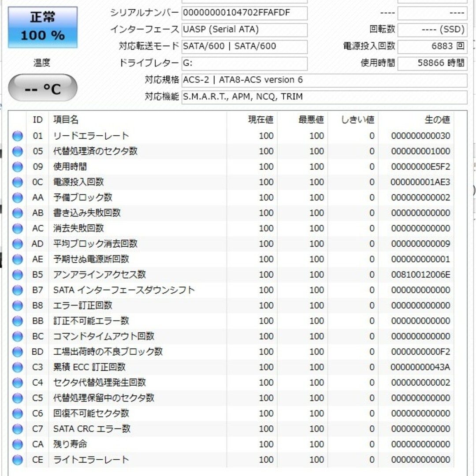Click the indicator beside 累積 ECC 訂正回数
Image resolution: width=476 pixels, height=476 pixels.
pos(17,367)
